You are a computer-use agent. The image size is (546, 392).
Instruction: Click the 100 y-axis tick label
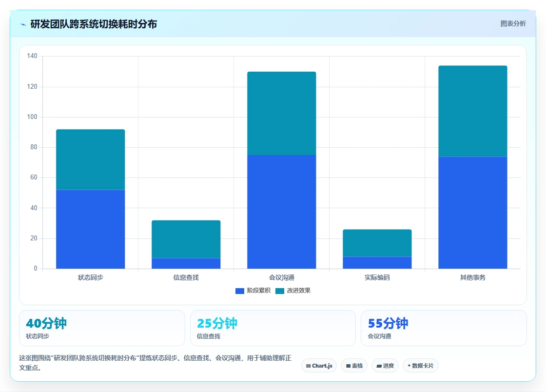[x=32, y=117]
